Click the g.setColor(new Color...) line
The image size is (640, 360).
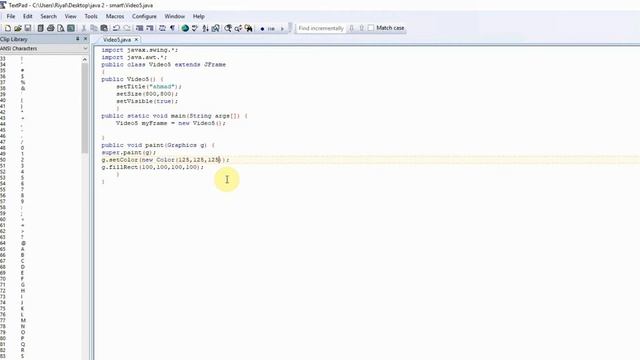[x=165, y=160]
